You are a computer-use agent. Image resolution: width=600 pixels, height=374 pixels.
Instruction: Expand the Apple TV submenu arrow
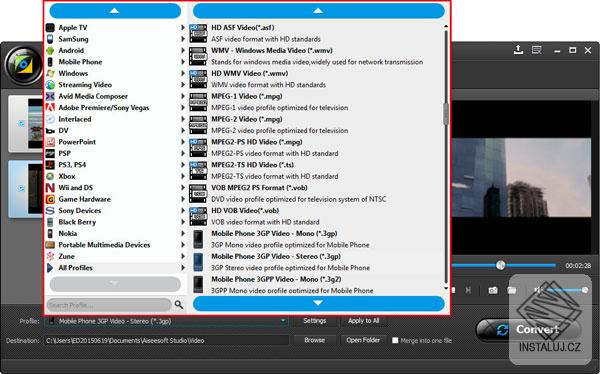(x=183, y=28)
